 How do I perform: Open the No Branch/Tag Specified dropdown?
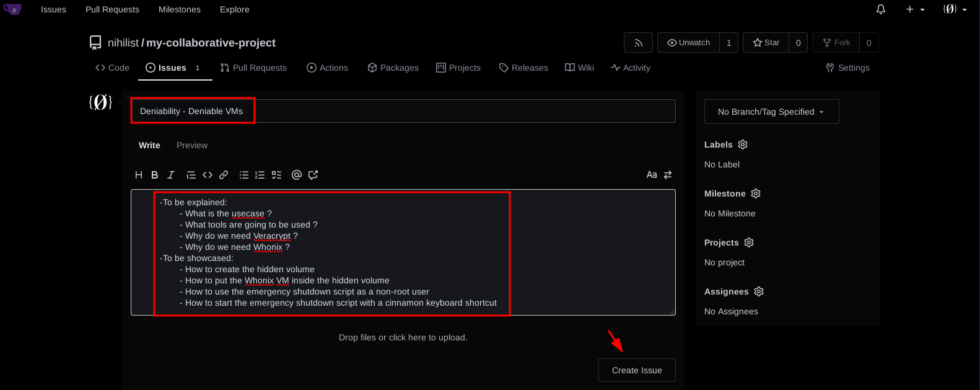click(x=771, y=112)
